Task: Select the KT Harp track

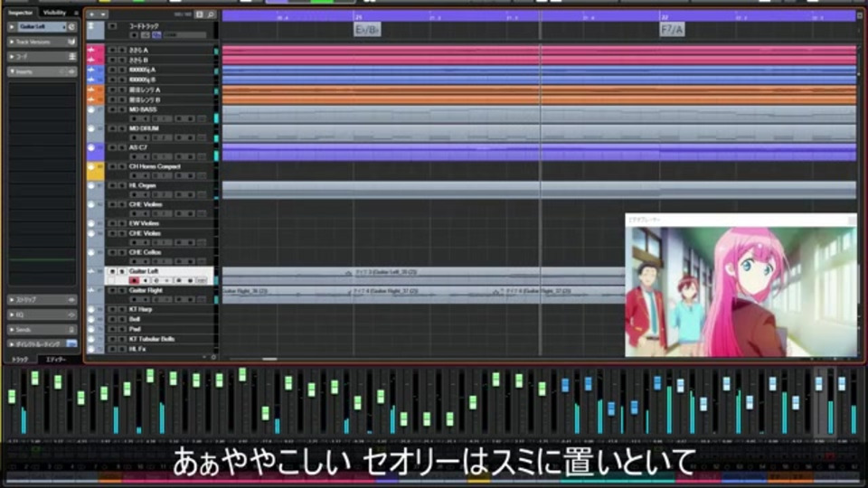Action: [141, 309]
